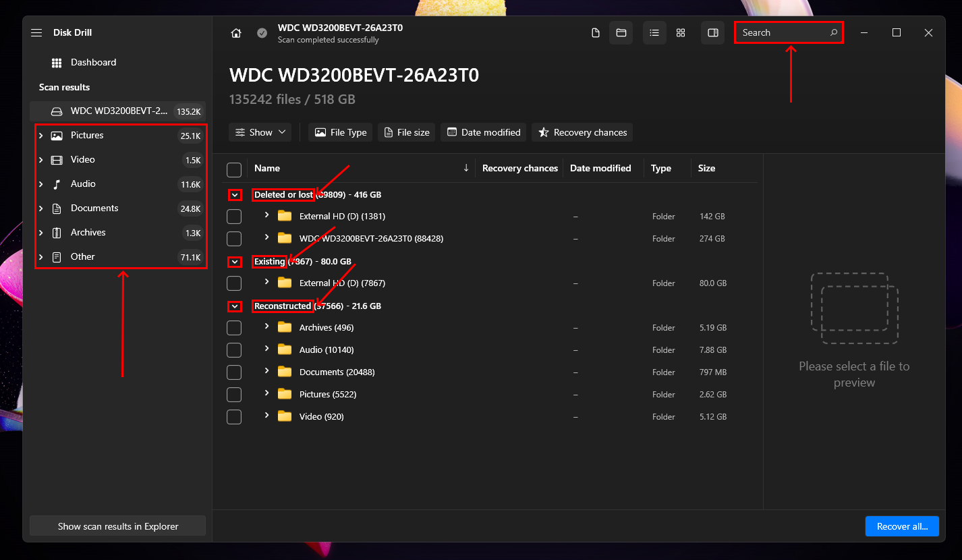Switch to folder view icon
Image resolution: width=962 pixels, height=560 pixels.
coord(621,33)
